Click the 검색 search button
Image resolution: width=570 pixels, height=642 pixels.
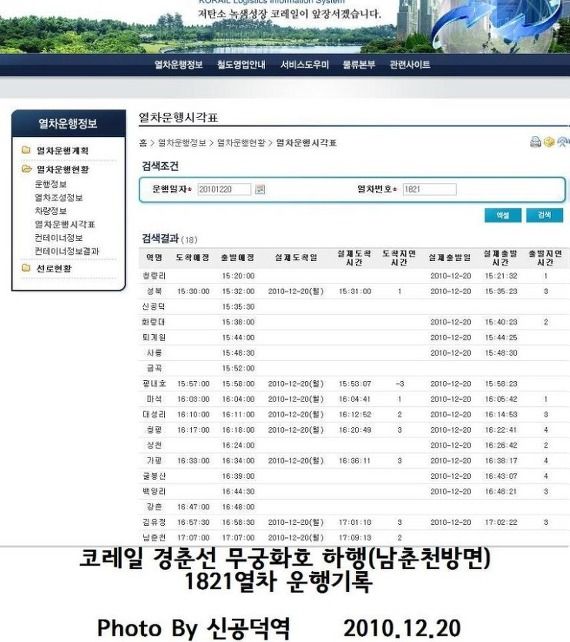coord(544,215)
